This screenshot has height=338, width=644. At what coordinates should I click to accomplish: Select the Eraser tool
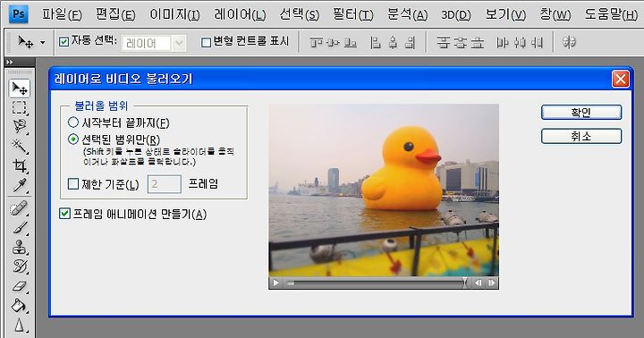click(20, 286)
